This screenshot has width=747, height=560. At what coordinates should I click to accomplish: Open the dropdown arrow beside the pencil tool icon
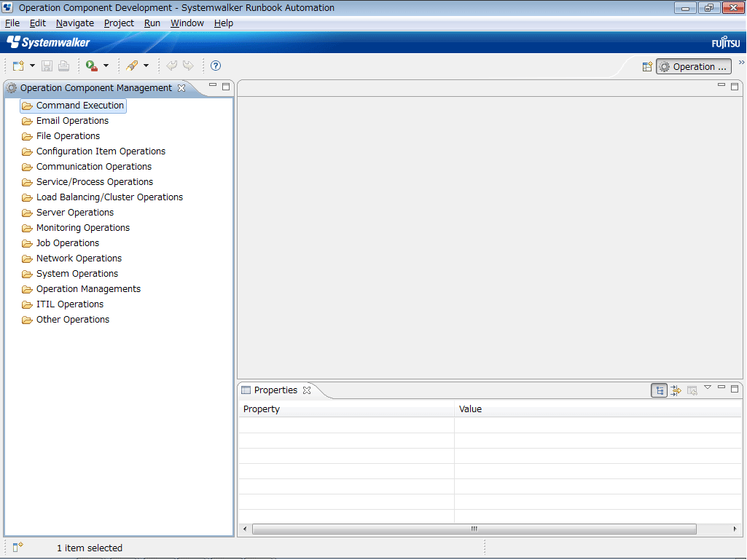pos(146,66)
